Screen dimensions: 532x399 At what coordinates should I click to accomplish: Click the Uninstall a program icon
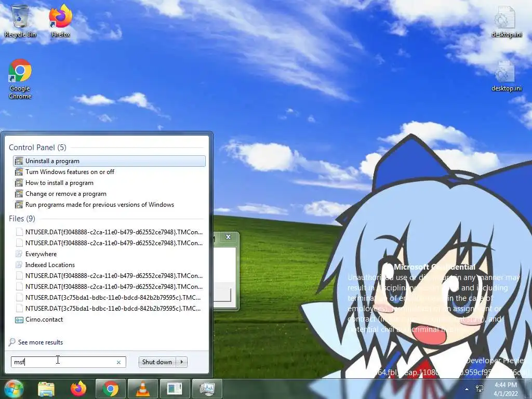pos(19,161)
